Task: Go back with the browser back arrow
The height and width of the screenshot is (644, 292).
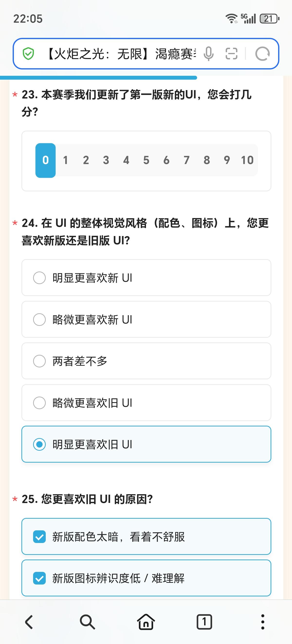Action: (29, 621)
